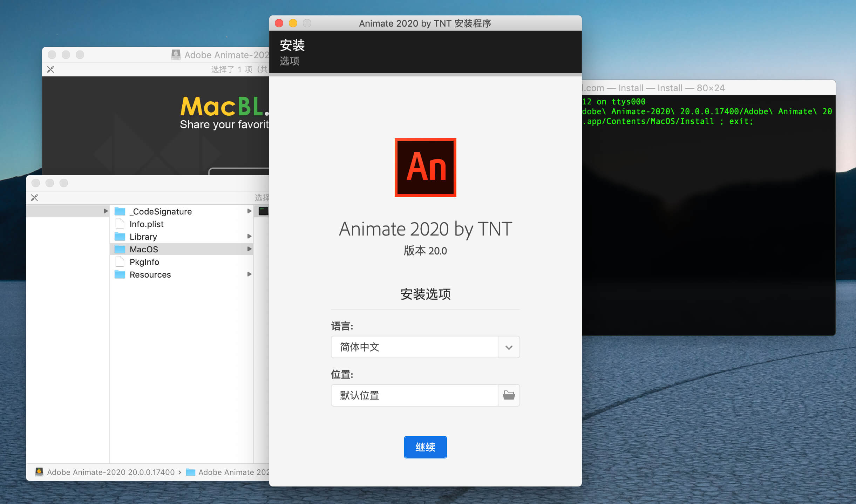This screenshot has width=856, height=504.
Task: Expand the Resources folder arrow
Action: (249, 274)
